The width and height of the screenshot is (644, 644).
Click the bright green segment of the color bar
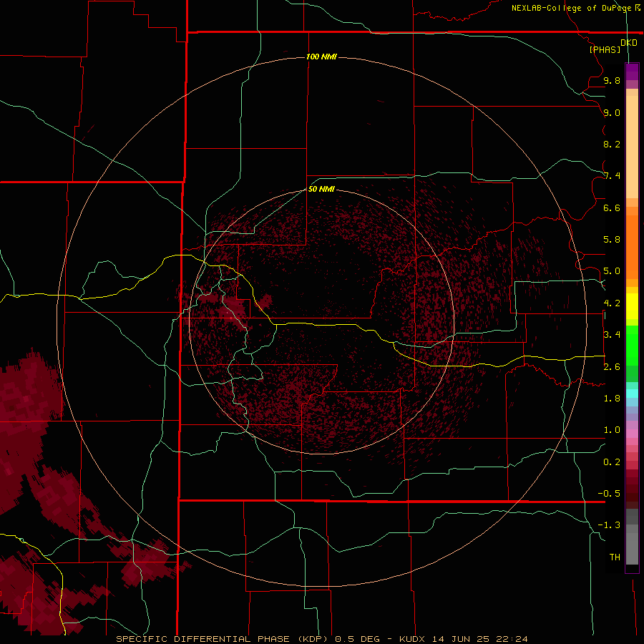[632, 345]
